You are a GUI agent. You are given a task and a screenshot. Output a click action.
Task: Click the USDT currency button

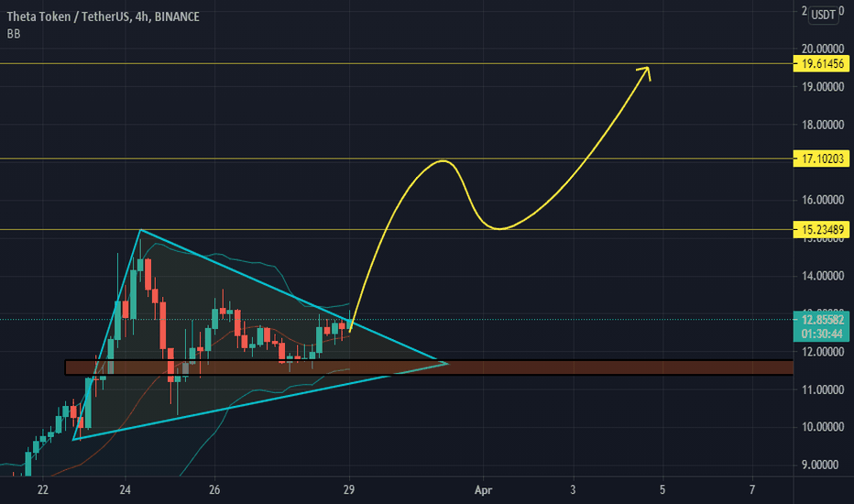tap(823, 15)
